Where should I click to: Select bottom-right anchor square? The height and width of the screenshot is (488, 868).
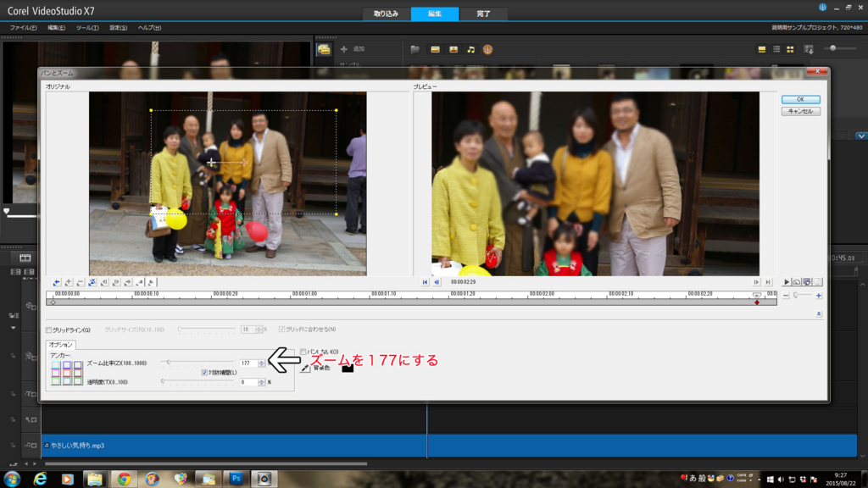pyautogui.click(x=78, y=381)
